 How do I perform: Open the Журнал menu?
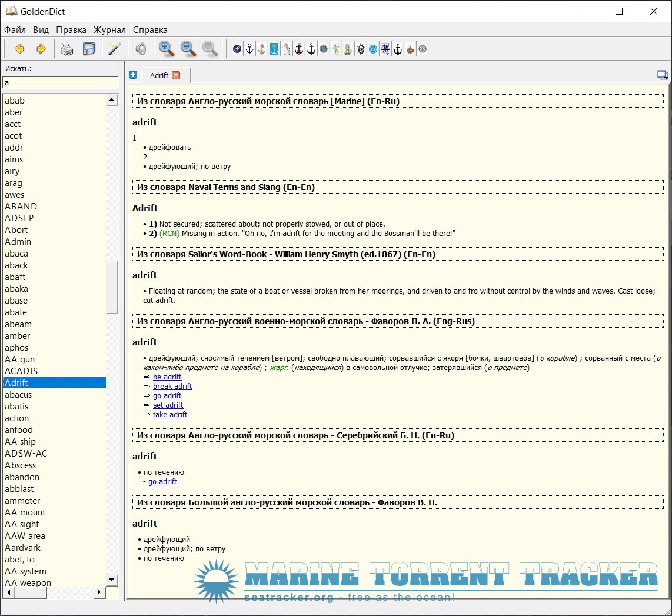[x=109, y=30]
